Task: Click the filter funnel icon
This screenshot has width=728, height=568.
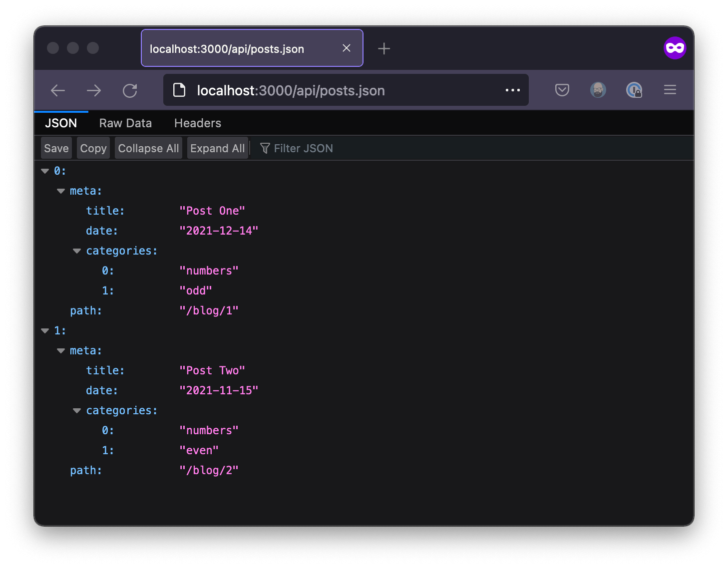Action: (x=265, y=148)
